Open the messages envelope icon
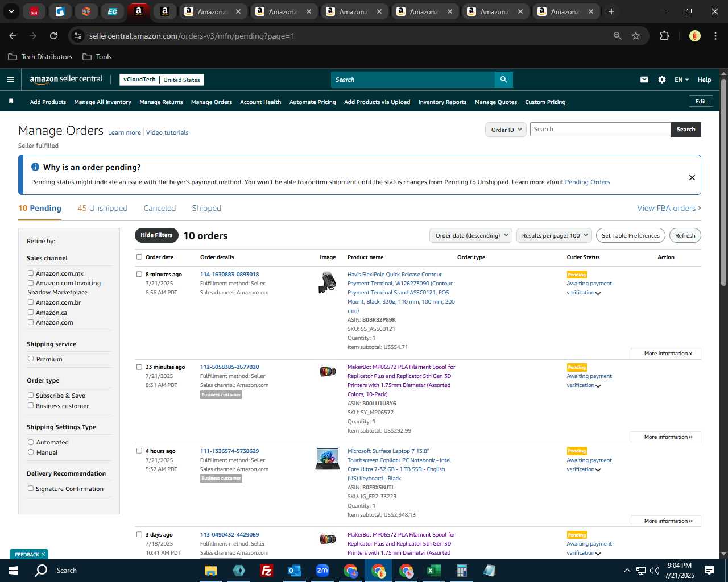Image resolution: width=728 pixels, height=582 pixels. [644, 80]
